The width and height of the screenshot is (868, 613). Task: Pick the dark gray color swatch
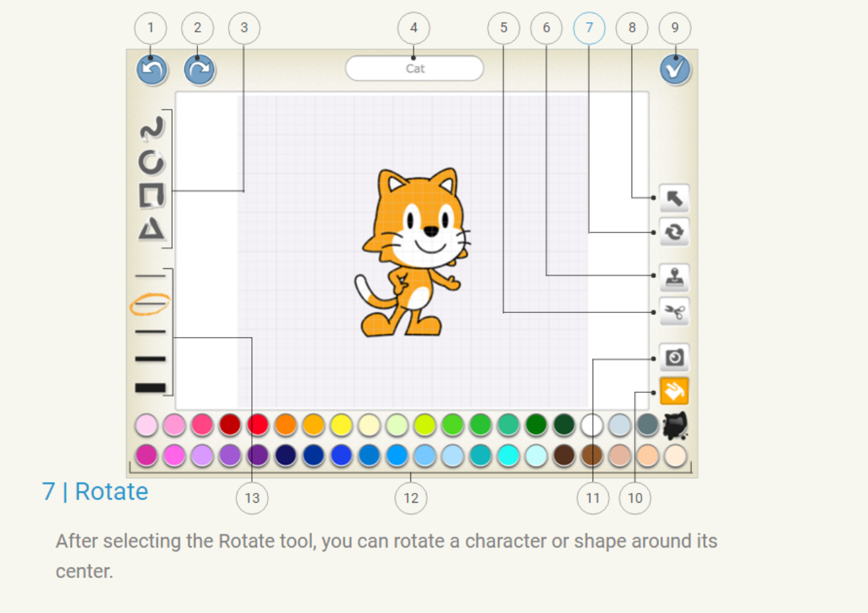(647, 425)
